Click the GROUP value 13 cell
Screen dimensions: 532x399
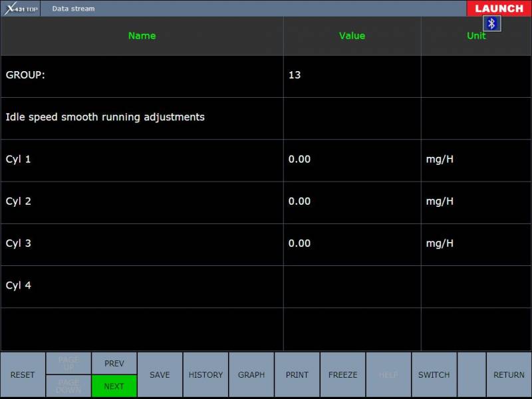(x=352, y=76)
